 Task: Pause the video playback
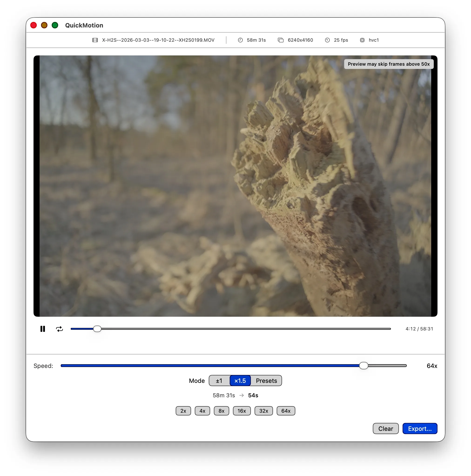43,329
